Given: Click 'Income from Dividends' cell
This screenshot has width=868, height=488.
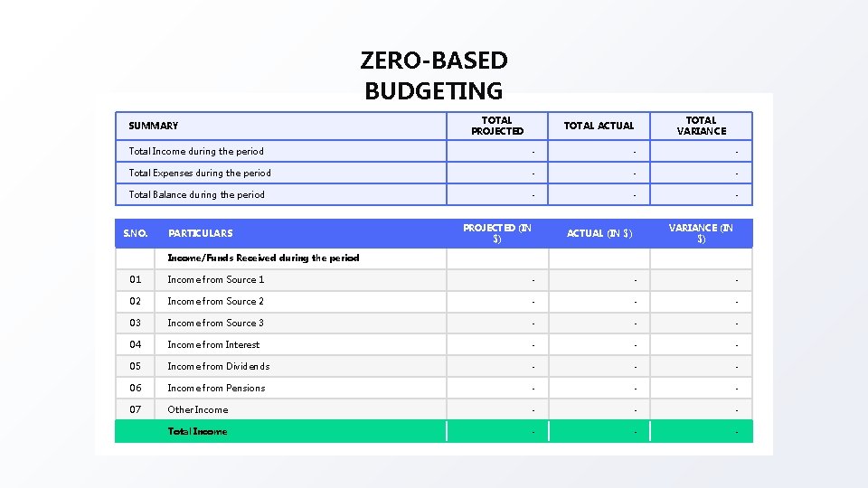Looking at the screenshot, I should point(300,366).
